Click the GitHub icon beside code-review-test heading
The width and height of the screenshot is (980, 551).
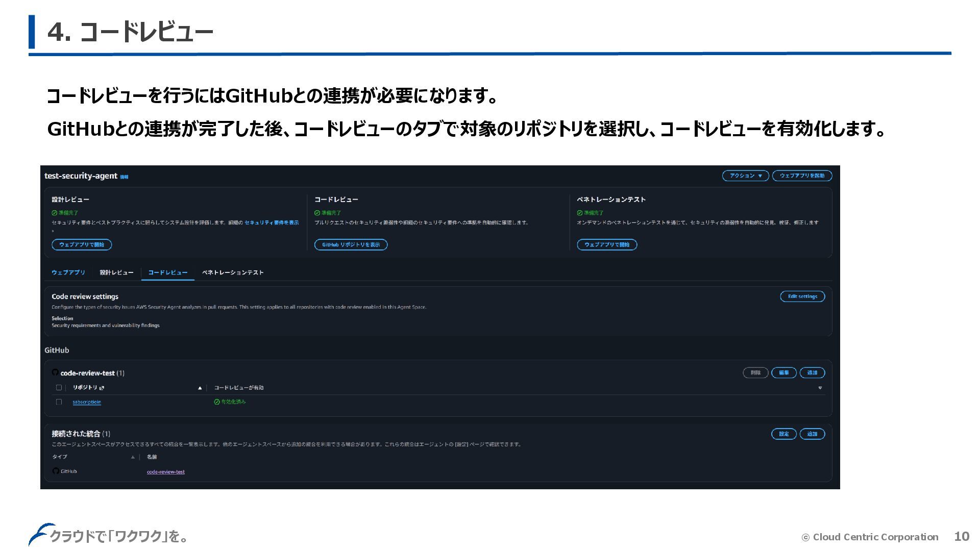[x=55, y=372]
